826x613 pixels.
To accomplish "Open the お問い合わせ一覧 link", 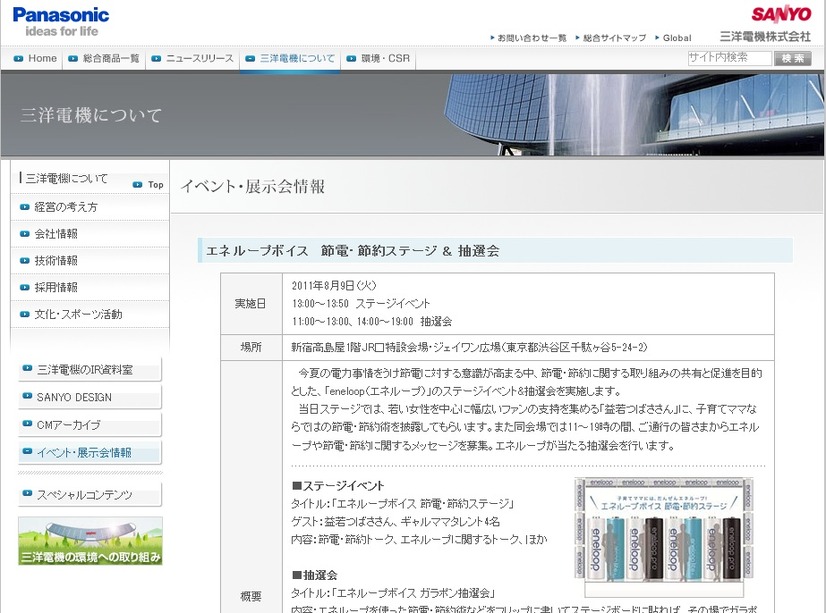I will 528,38.
